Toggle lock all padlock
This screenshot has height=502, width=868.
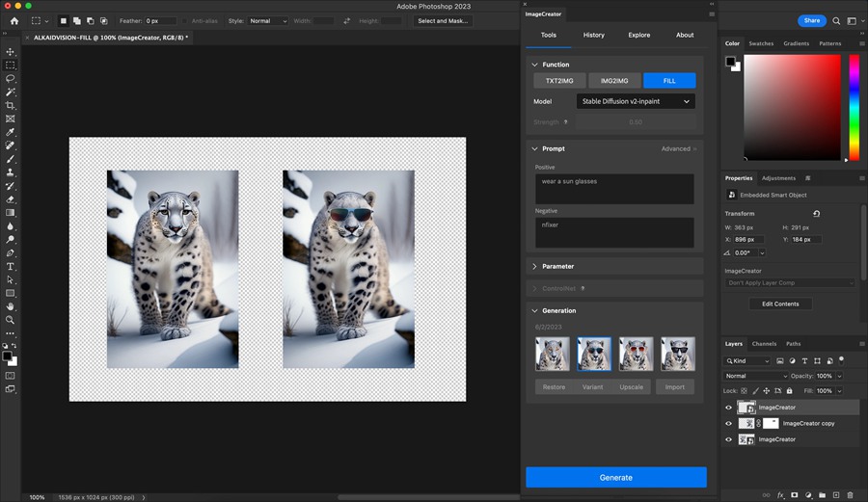(x=789, y=391)
